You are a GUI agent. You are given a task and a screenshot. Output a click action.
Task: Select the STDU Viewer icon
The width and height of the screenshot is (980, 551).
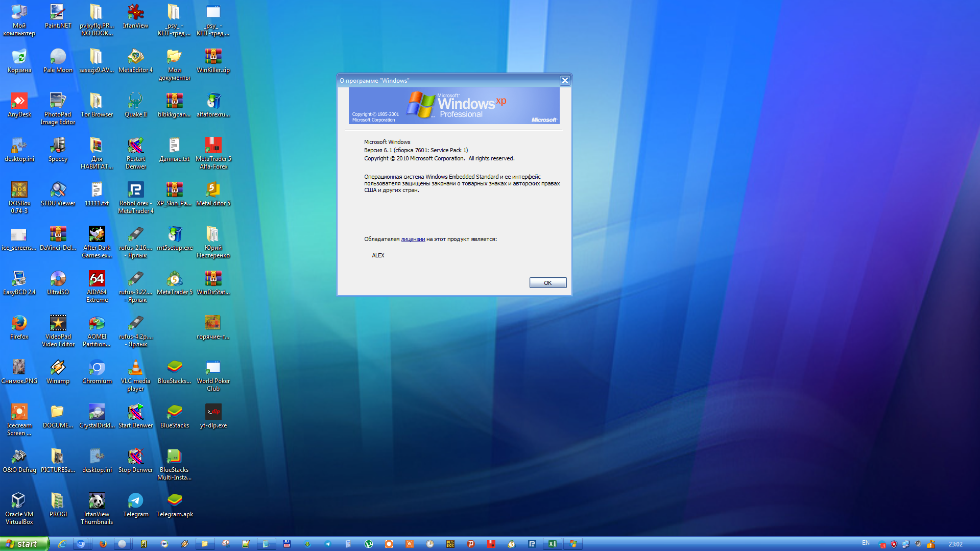click(x=58, y=195)
